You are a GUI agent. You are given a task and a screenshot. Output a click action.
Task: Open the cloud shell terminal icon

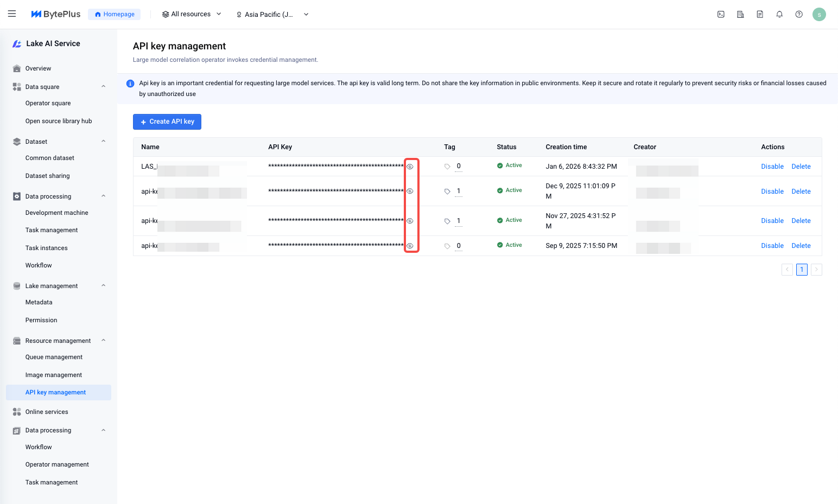[721, 15]
